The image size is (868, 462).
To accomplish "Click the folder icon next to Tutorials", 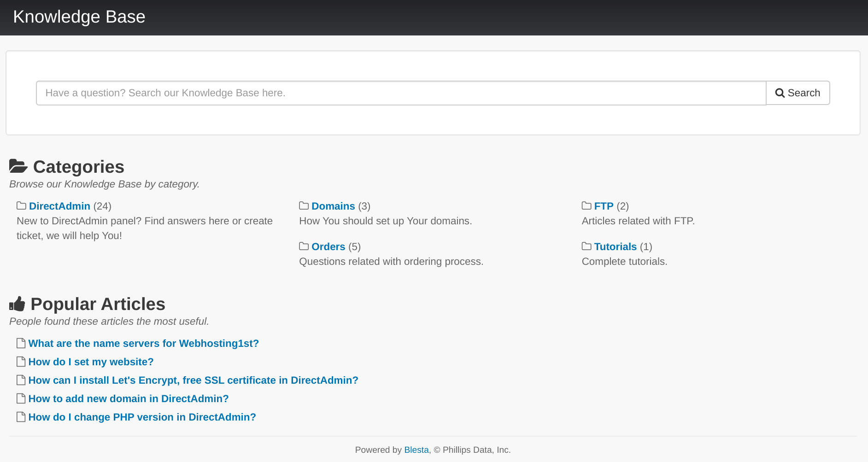I will click(586, 246).
